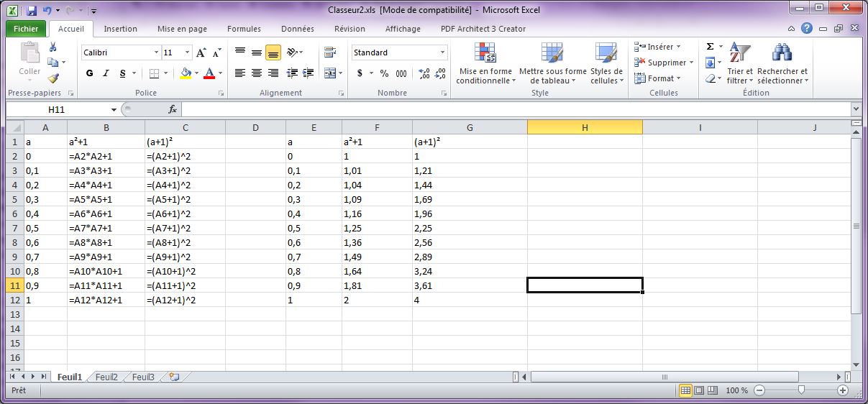Open the Name Box dropdown arrow
868x404 pixels.
coord(114,109)
